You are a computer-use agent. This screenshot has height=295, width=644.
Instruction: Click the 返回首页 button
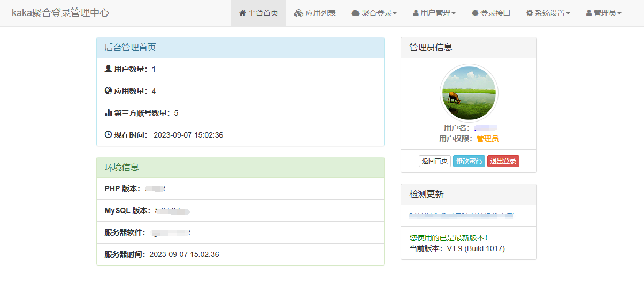point(435,161)
